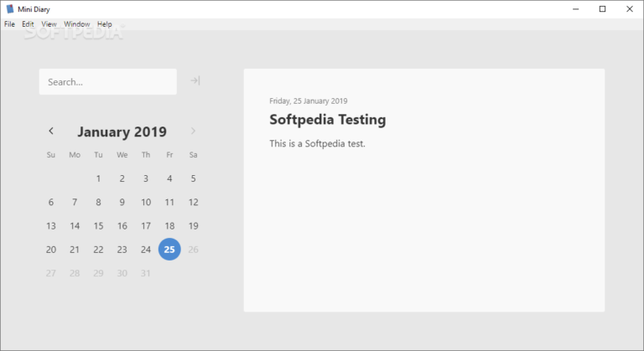The height and width of the screenshot is (351, 644).
Task: Click the January 2019 month heading
Action: click(x=122, y=132)
